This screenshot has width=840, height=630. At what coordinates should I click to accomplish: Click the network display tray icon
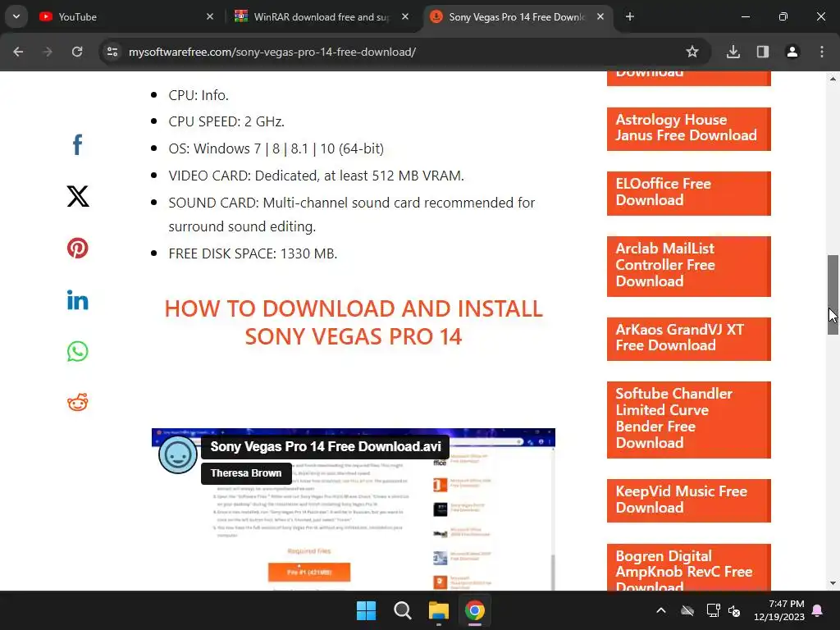tap(713, 610)
